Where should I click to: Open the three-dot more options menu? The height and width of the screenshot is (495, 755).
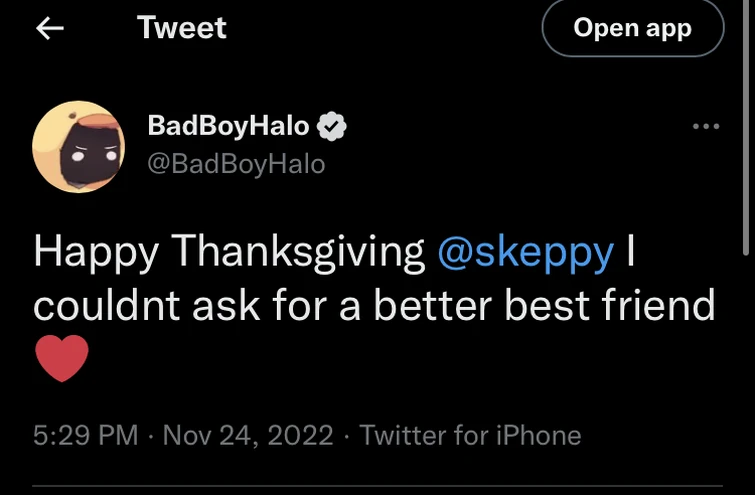tap(706, 126)
